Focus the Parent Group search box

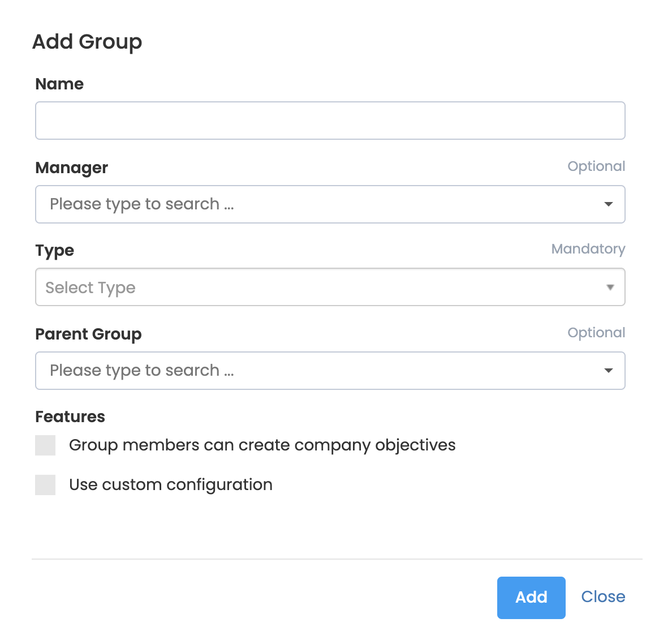point(317,371)
